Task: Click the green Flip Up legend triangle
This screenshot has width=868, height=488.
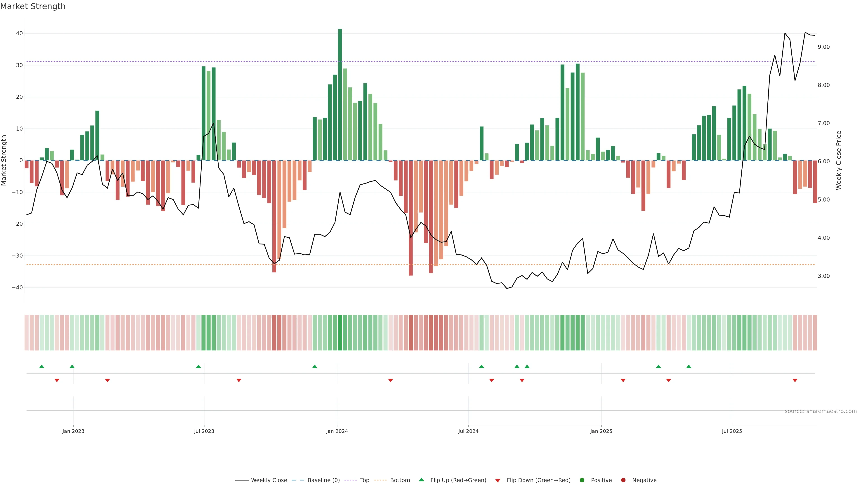Action: [x=421, y=480]
